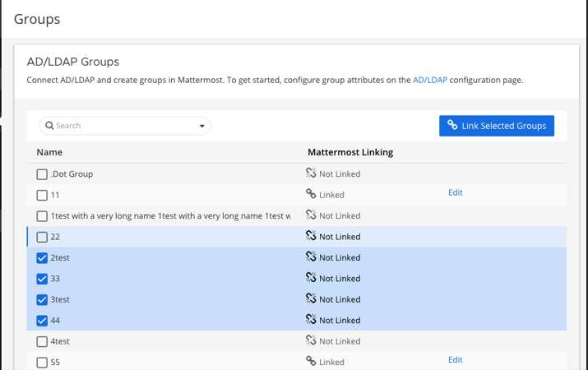Click the not-linked icon in the 2test row
588x370 pixels.
(311, 257)
